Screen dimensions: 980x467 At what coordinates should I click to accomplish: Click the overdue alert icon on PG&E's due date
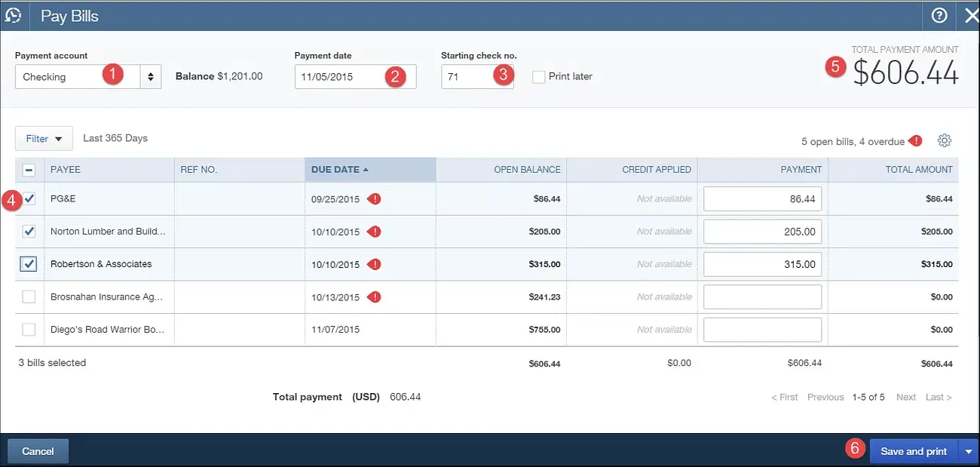pyautogui.click(x=374, y=198)
